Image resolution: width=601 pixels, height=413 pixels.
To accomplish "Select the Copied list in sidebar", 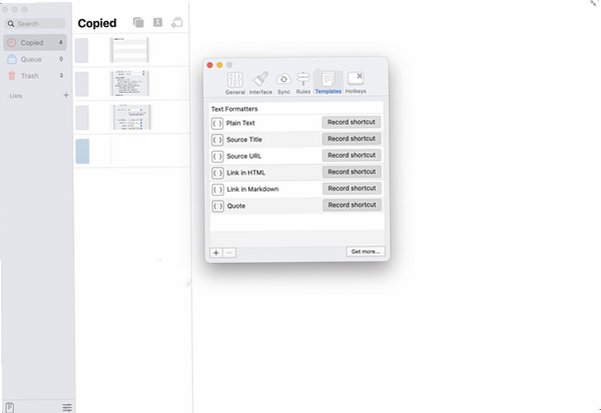I will (35, 43).
